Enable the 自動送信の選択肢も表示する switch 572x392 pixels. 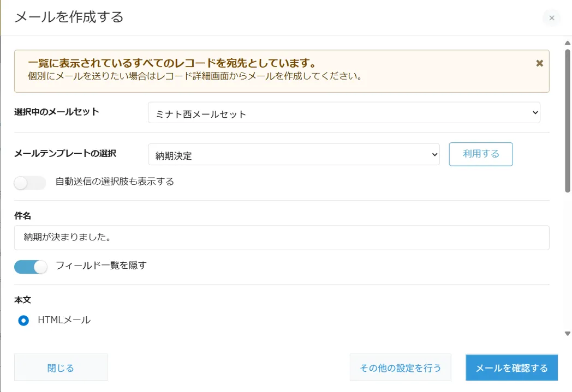pyautogui.click(x=30, y=183)
